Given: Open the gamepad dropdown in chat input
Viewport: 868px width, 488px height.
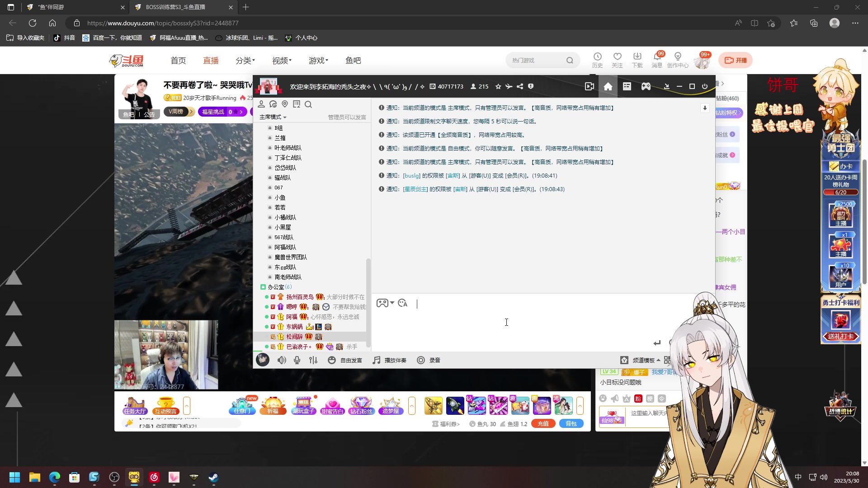Looking at the screenshot, I should click(x=385, y=303).
